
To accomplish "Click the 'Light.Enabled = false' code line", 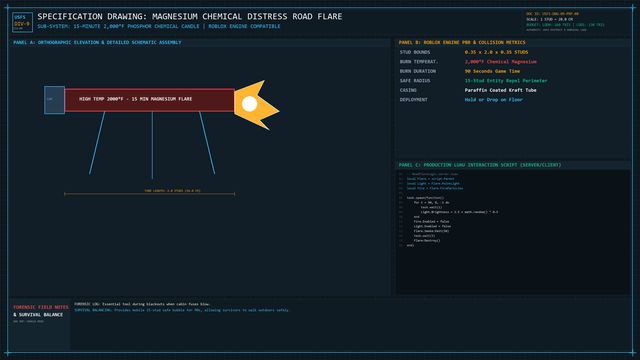I will click(x=432, y=226).
